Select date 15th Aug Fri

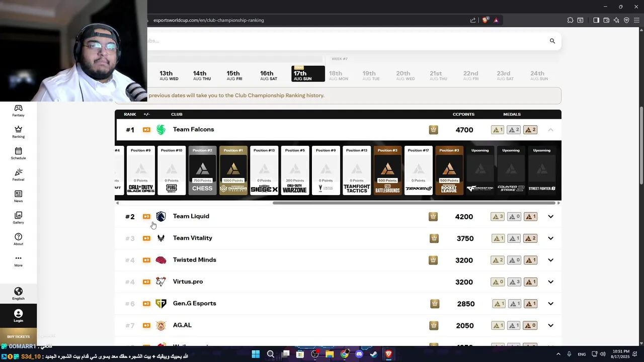coord(234,75)
